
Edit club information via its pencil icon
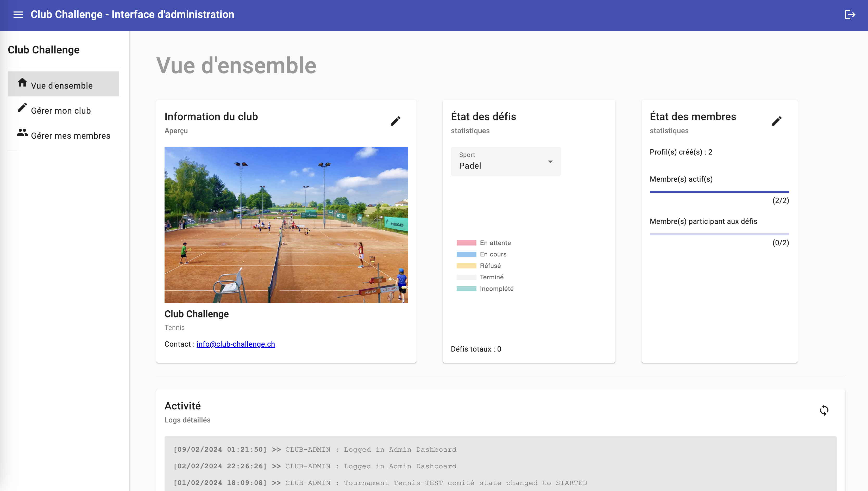395,121
